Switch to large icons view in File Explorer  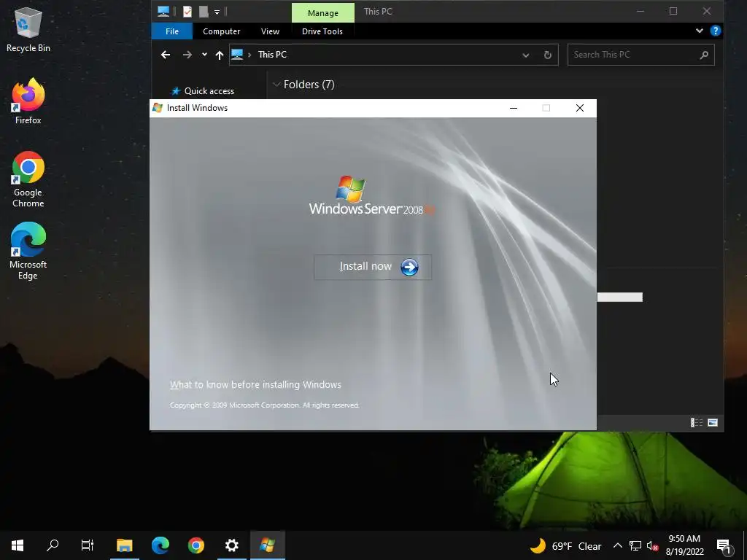(713, 423)
